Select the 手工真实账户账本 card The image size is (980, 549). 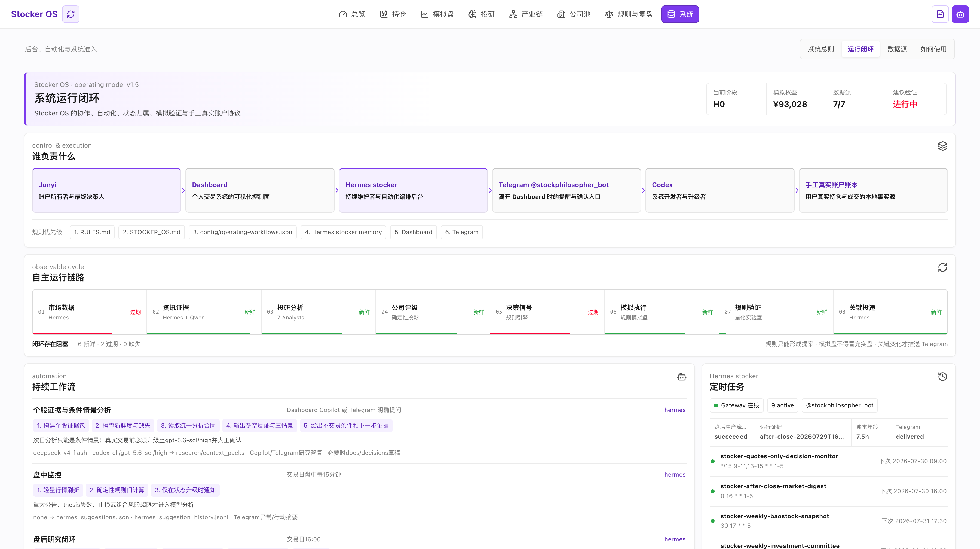click(874, 190)
